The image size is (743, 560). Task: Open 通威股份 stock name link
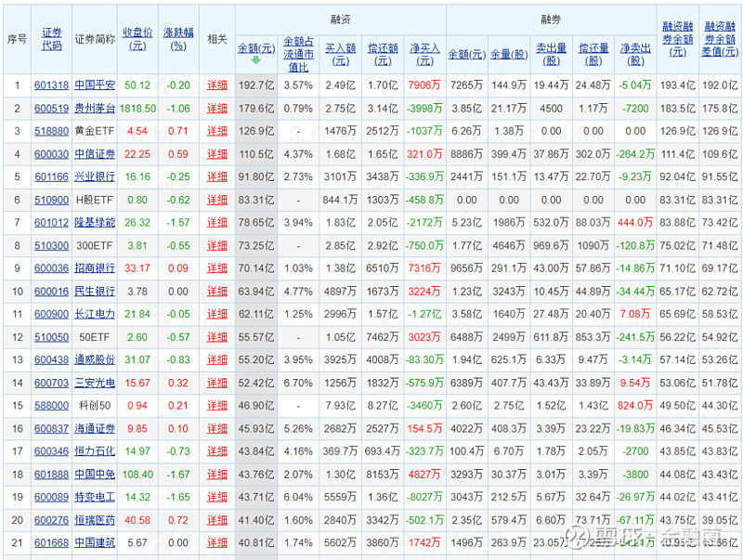coord(95,360)
